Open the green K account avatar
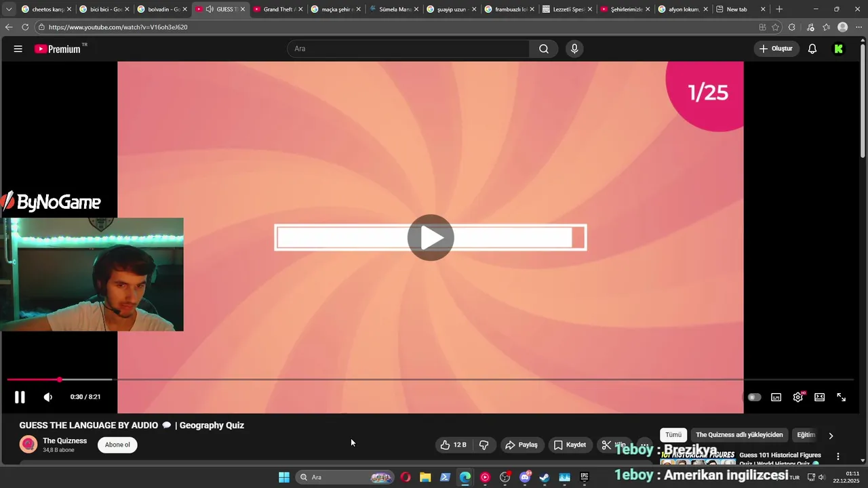This screenshot has width=868, height=488. (839, 49)
